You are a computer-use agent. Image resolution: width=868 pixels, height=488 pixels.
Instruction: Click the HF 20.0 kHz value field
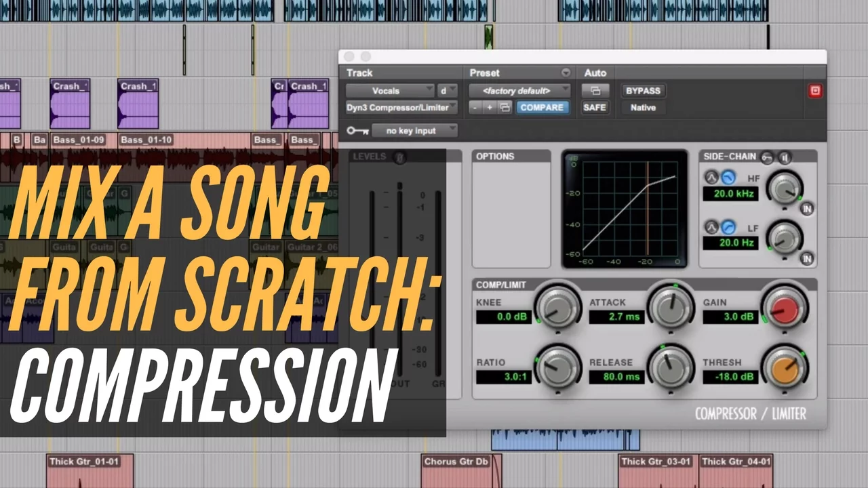(730, 194)
